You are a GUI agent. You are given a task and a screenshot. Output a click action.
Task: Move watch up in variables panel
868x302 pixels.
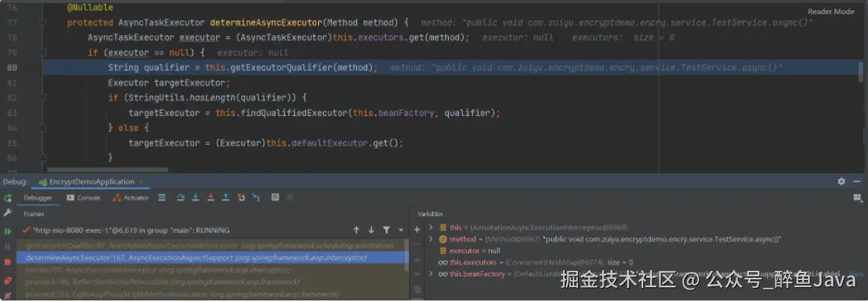(417, 259)
